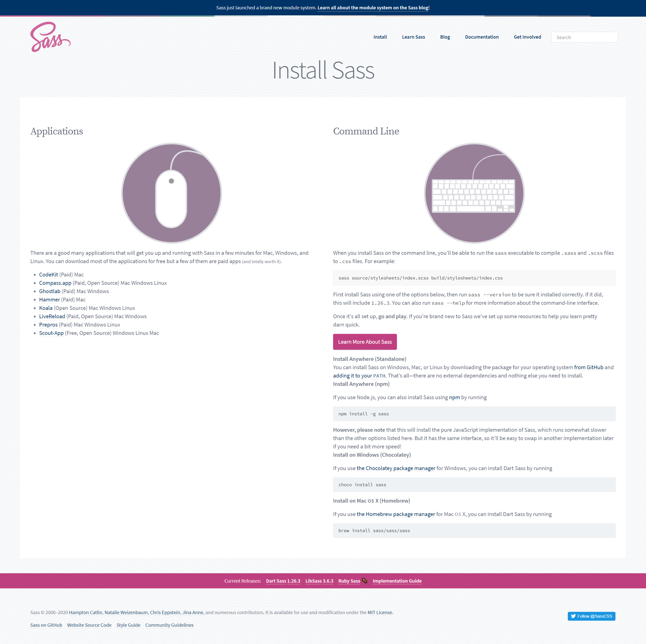Viewport: 646px width, 644px height.
Task: Click the Blog navigation menu item
Action: click(x=445, y=37)
